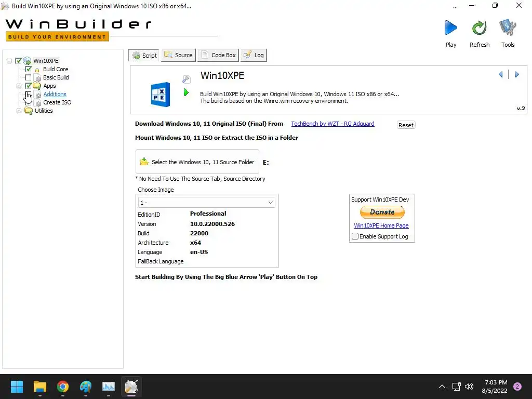The image size is (532, 399).
Task: Click the version value 10.0.22000.526
Action: coord(212,224)
